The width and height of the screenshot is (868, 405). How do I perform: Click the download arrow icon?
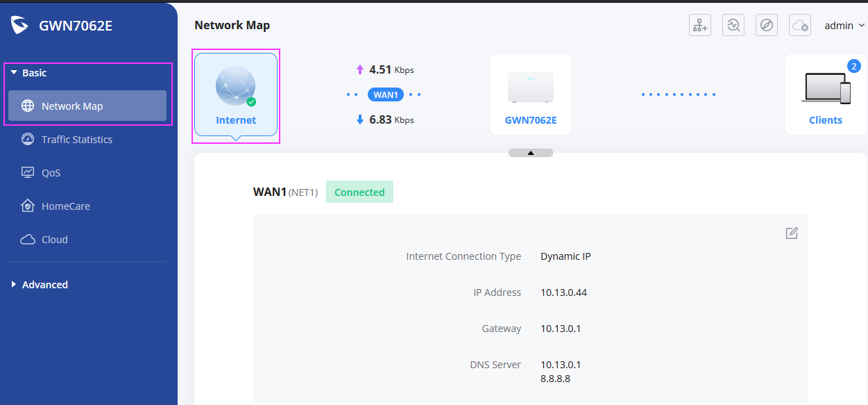[359, 119]
